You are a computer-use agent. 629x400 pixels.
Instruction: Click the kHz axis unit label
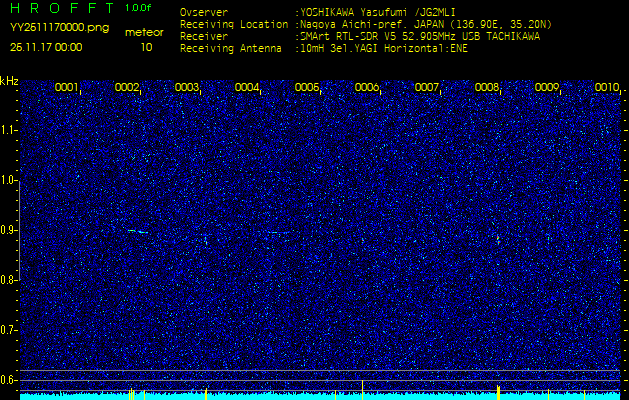[9, 81]
